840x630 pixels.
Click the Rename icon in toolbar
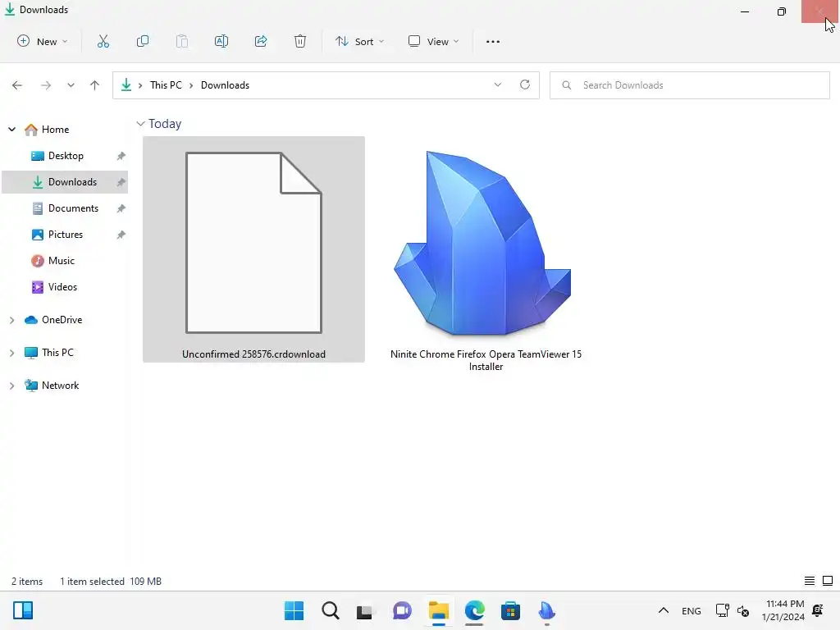[x=221, y=41]
